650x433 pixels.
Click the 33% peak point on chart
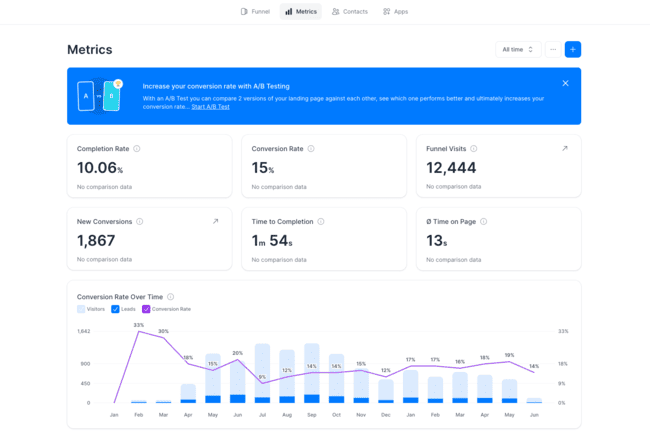[x=139, y=331]
